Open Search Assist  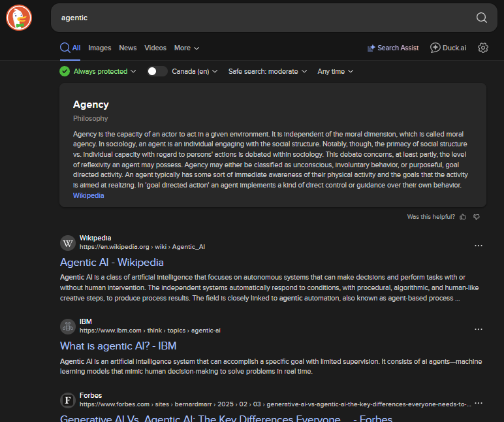point(393,48)
